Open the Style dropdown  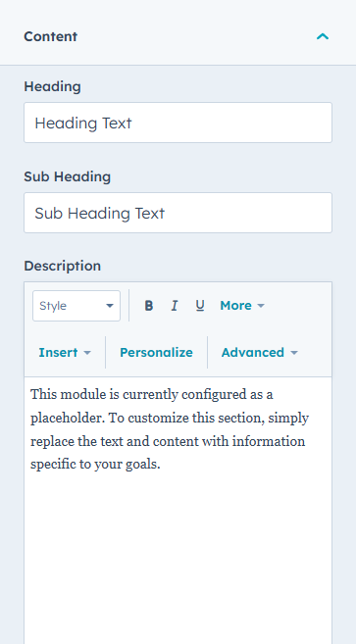(x=76, y=306)
